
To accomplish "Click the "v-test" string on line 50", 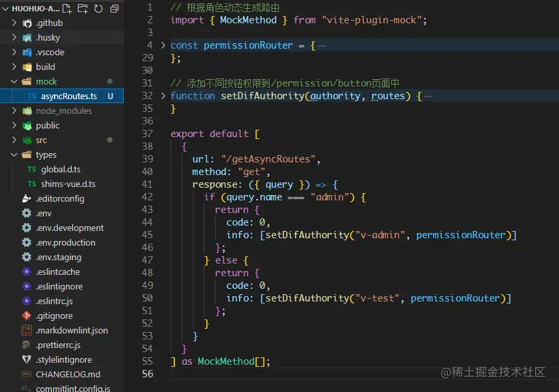I will pyautogui.click(x=377, y=298).
